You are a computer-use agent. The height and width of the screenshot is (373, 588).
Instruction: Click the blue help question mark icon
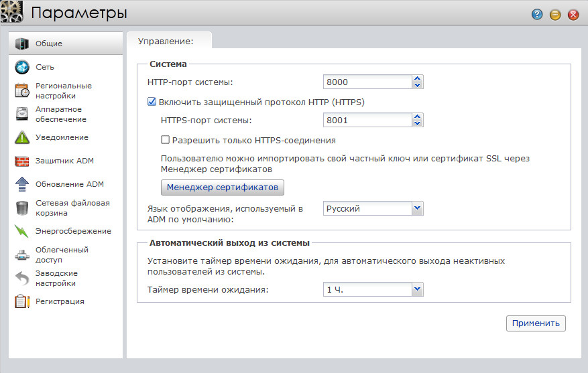[x=537, y=14]
